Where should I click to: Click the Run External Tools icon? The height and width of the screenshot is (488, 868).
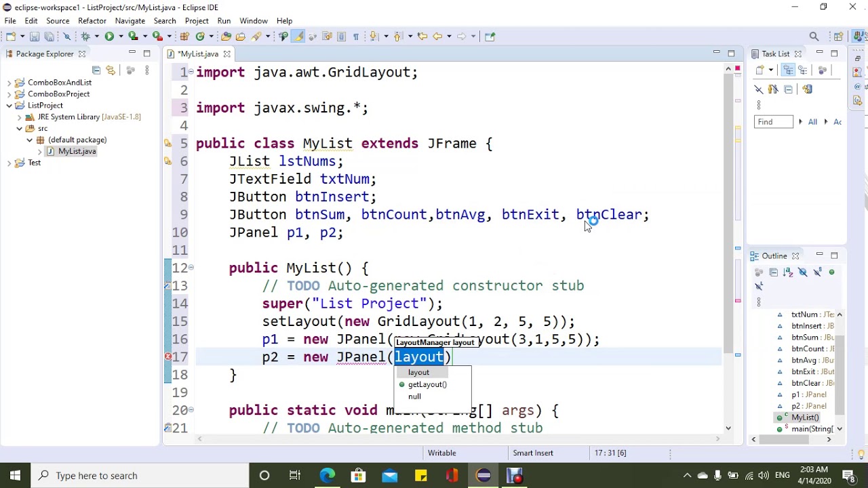157,36
